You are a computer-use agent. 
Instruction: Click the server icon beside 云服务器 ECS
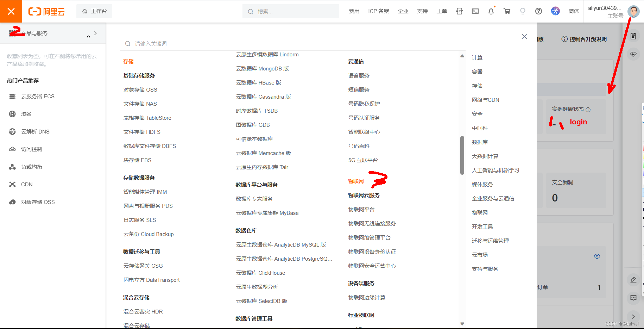point(12,97)
